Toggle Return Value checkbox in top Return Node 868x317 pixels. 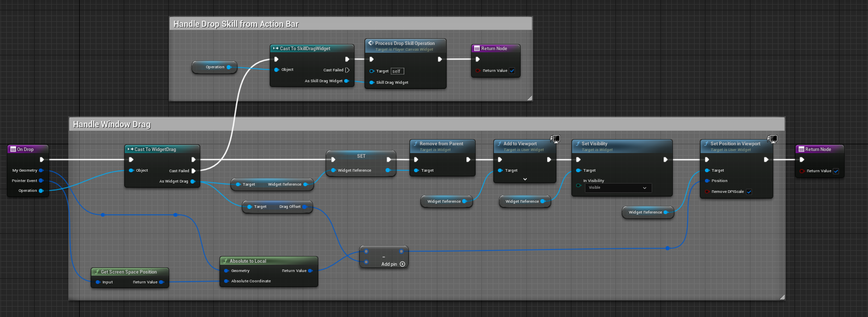click(x=512, y=71)
